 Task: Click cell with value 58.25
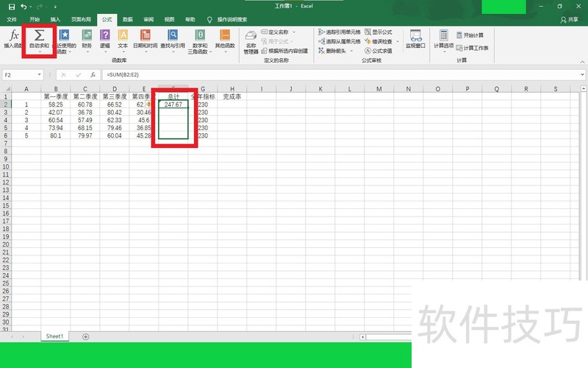56,105
